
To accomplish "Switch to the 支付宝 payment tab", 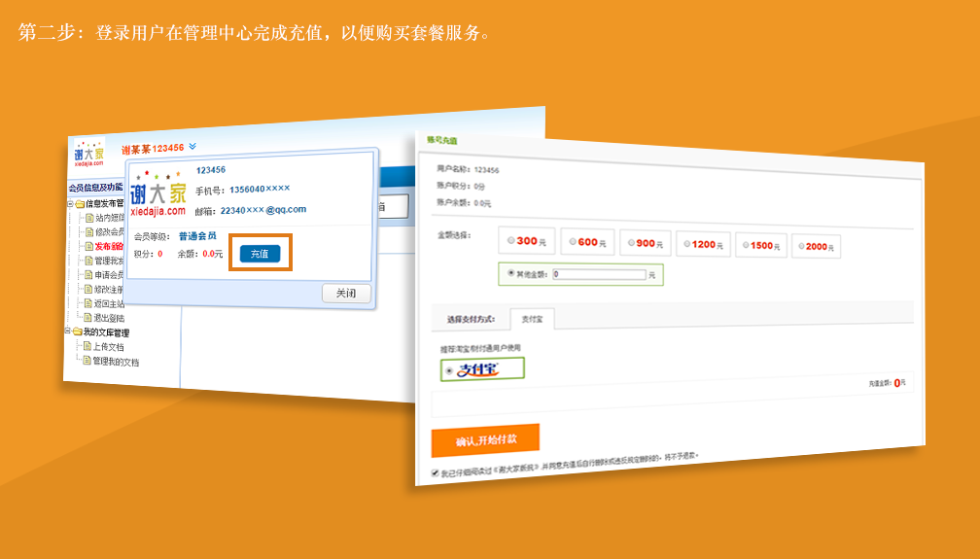I will [x=531, y=318].
